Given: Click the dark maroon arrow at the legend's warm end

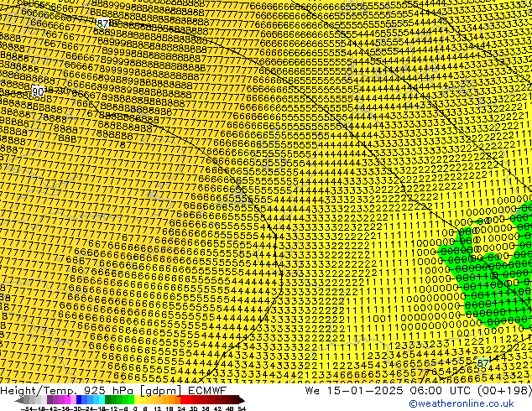Looking at the screenshot, I should click(241, 400).
